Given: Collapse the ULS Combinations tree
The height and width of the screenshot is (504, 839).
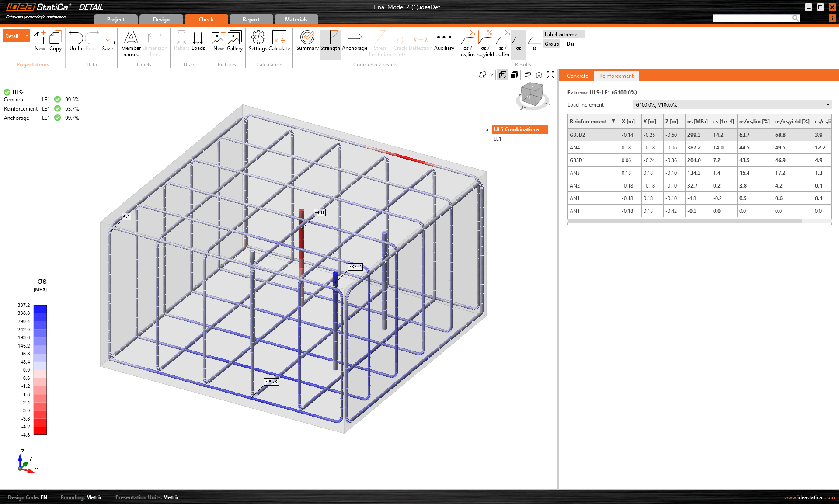Looking at the screenshot, I should pyautogui.click(x=487, y=130).
